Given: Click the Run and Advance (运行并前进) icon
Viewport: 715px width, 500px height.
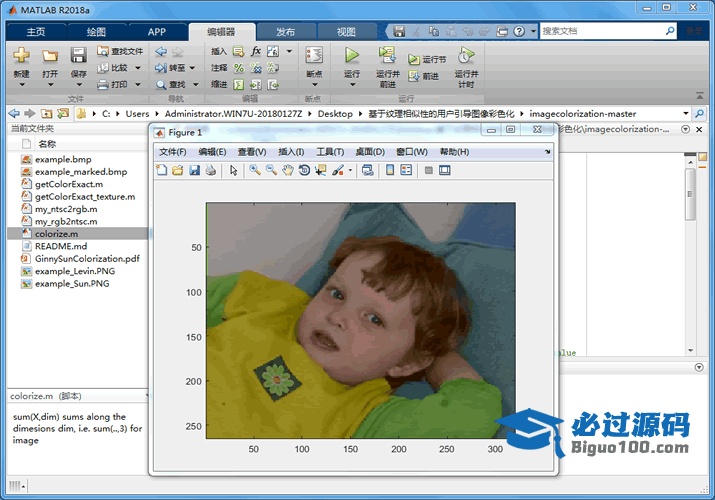Looking at the screenshot, I should point(387,56).
